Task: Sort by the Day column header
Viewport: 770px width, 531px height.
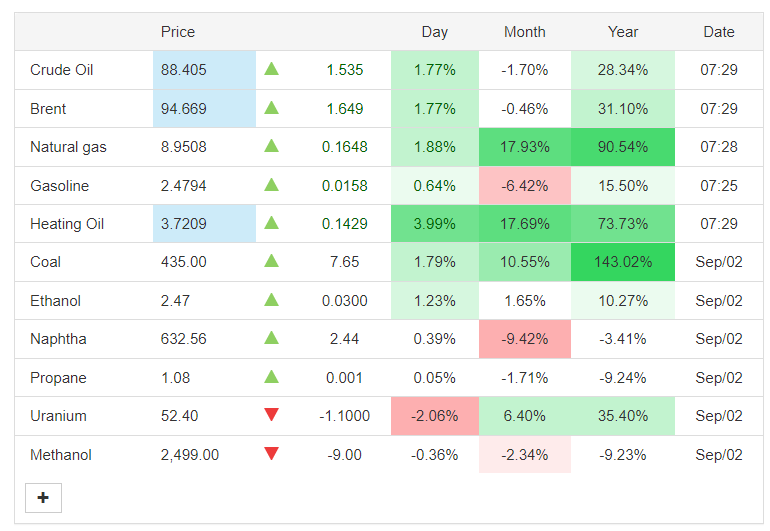Action: point(435,32)
